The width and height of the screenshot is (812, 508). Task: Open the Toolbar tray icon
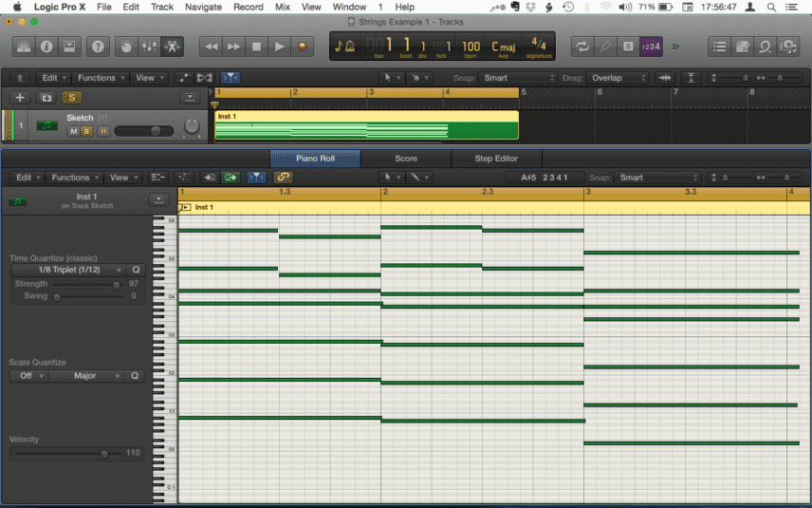pos(69,47)
